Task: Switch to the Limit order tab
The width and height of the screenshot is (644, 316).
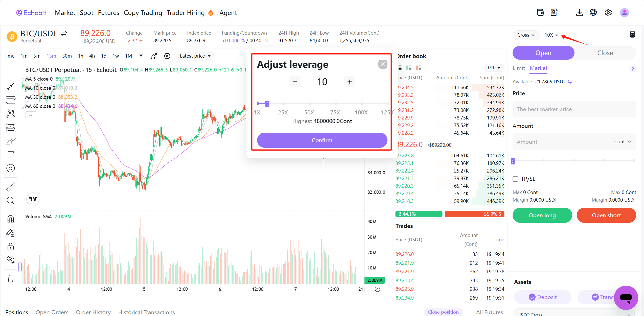Action: [x=519, y=68]
